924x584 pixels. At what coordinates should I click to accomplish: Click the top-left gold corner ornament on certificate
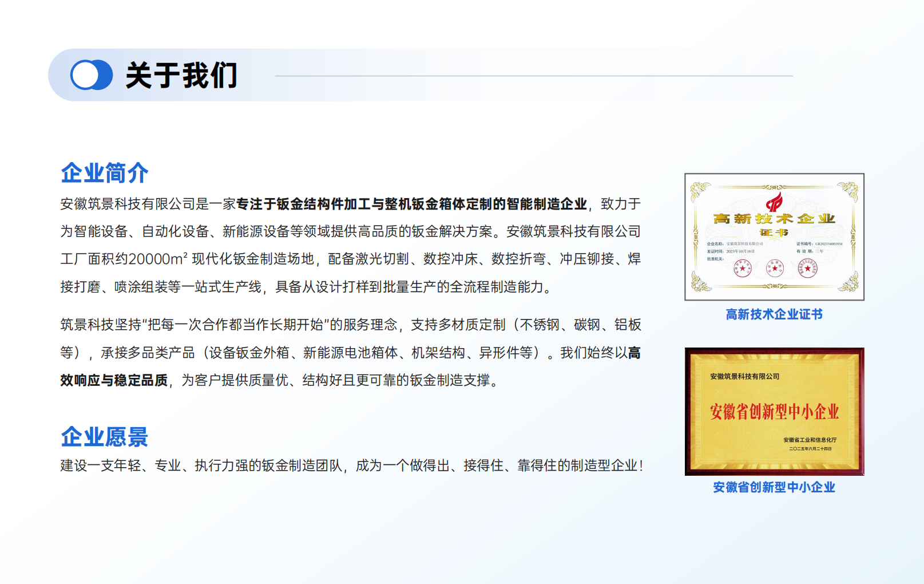coord(700,191)
